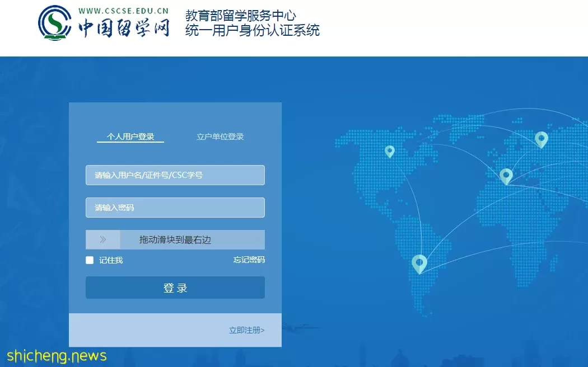Switch to the 个人用户登录 tab
The height and width of the screenshot is (367, 588).
(x=130, y=137)
